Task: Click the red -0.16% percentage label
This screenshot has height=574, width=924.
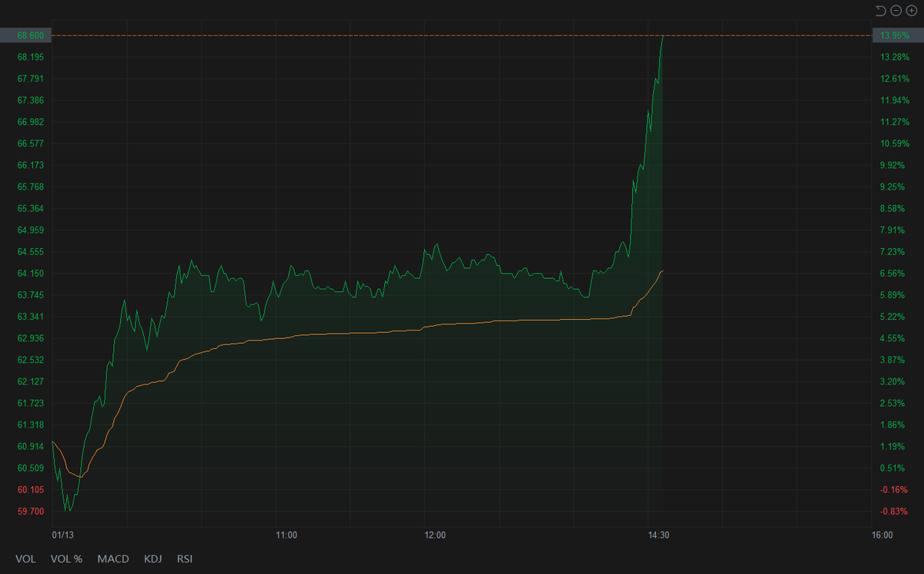Action: click(x=895, y=489)
